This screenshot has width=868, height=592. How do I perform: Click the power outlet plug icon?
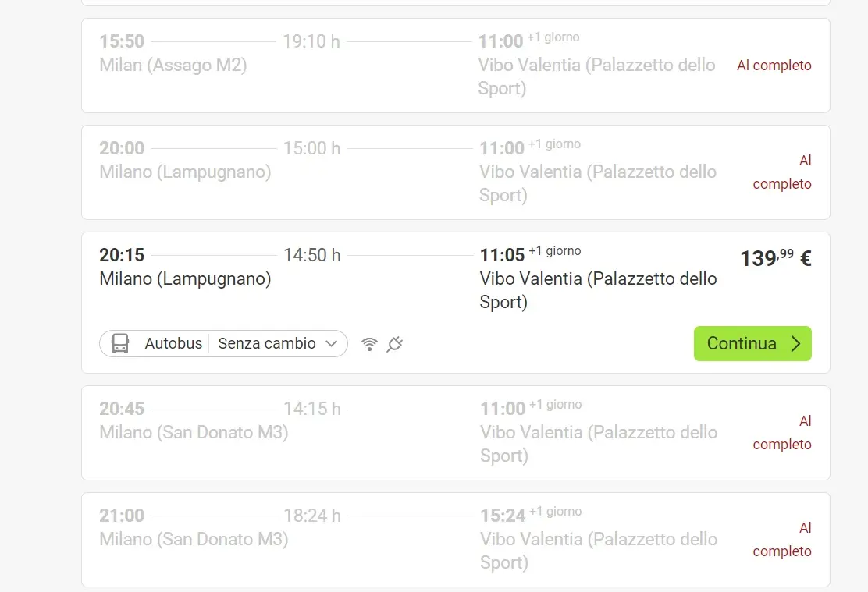click(x=395, y=343)
